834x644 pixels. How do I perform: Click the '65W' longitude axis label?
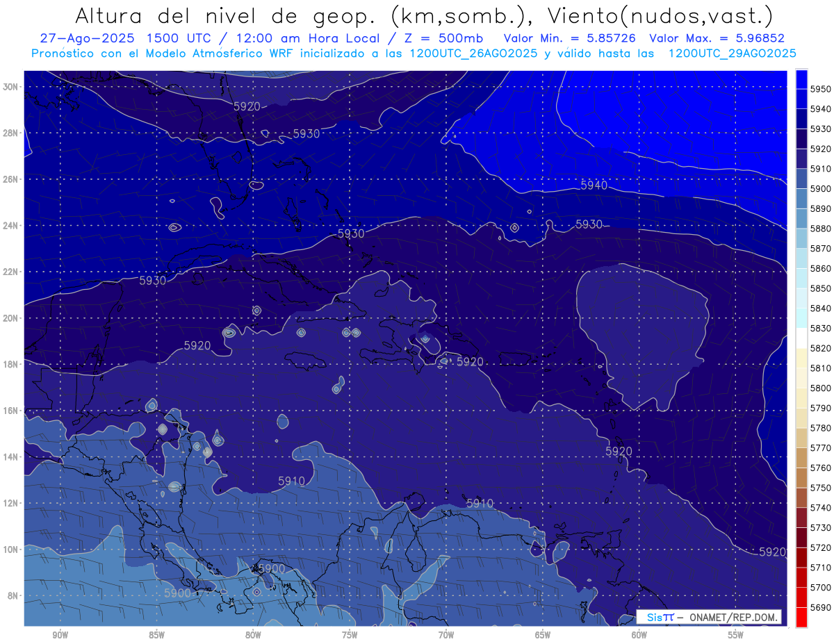pyautogui.click(x=543, y=635)
